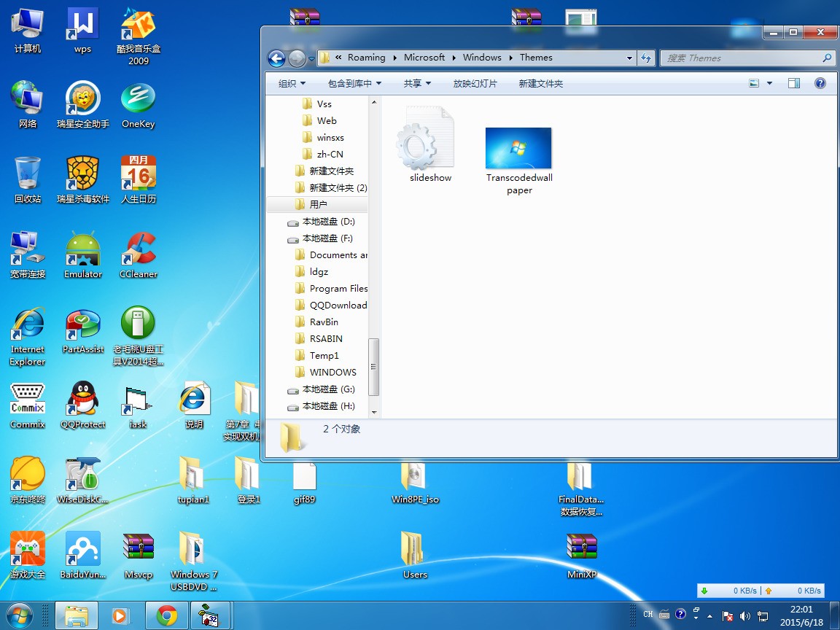840x630 pixels.
Task: Click the Windows Start orb
Action: click(x=19, y=616)
